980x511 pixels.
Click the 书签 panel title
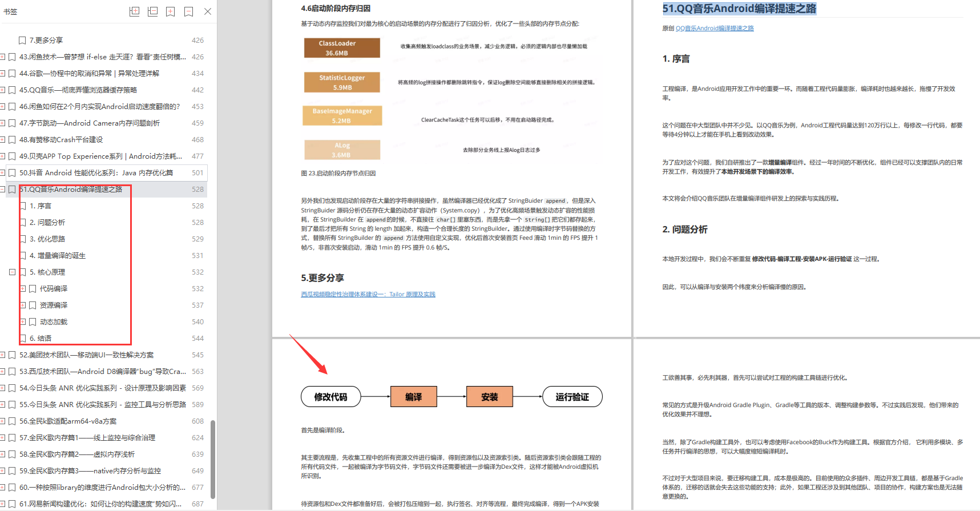10,11
